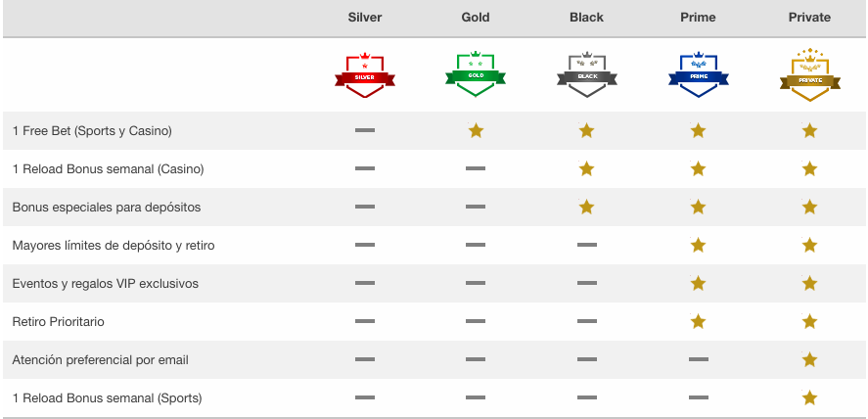The image size is (868, 419).
Task: Click Private star for Atención preferencial por email
Action: pyautogui.click(x=810, y=360)
